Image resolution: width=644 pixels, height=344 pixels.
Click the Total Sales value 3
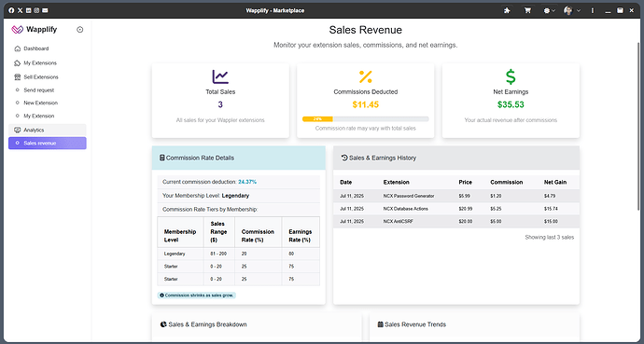[x=220, y=104]
